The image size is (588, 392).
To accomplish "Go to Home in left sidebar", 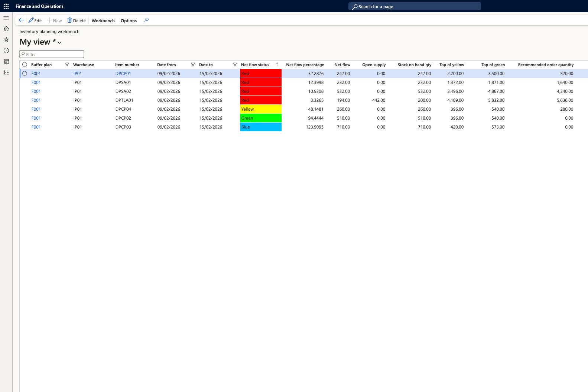I will coord(6,29).
